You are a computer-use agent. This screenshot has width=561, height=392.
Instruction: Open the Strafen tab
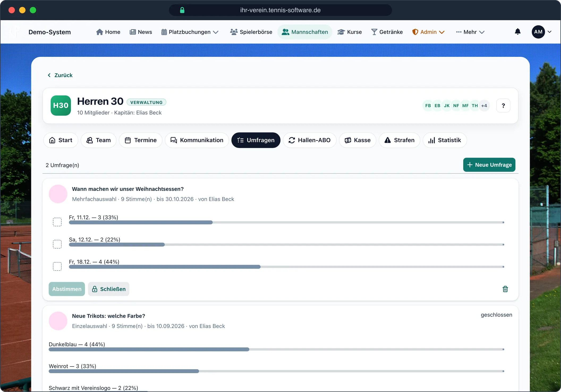399,140
